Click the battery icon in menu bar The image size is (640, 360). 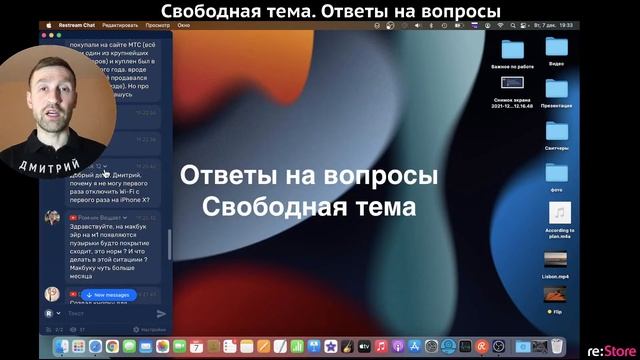pyautogui.click(x=459, y=25)
